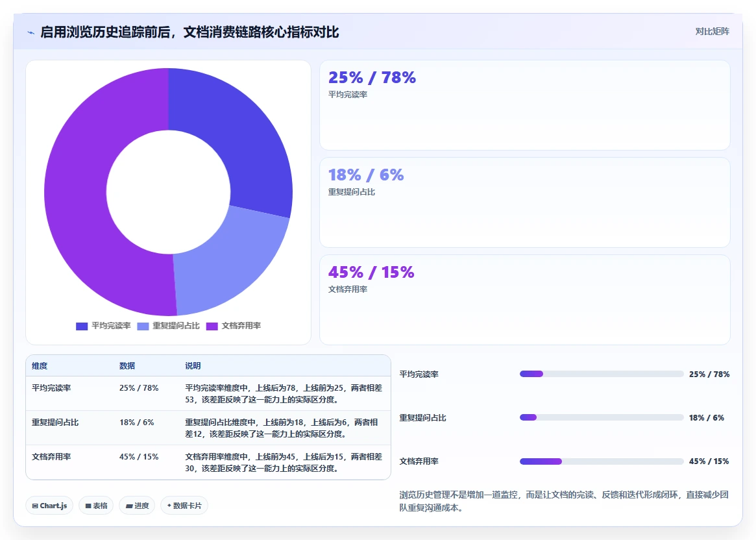Click table data cell 25% / 78%

139,387
